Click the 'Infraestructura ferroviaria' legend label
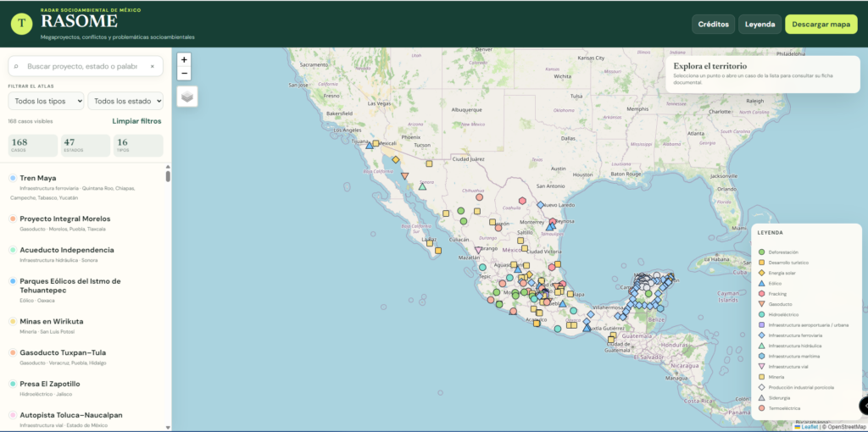Screen dimensions: 868x432 (x=795, y=335)
